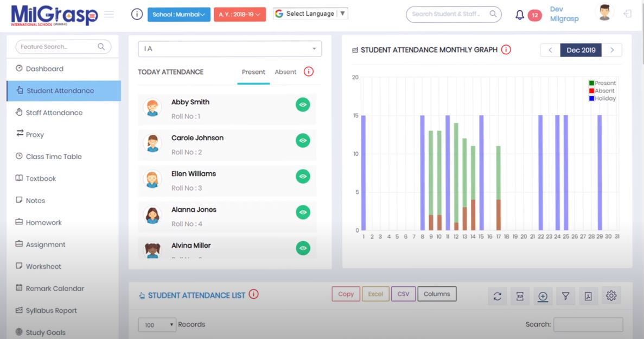Click the Absent legend red swatch
The width and height of the screenshot is (644, 339).
(591, 91)
